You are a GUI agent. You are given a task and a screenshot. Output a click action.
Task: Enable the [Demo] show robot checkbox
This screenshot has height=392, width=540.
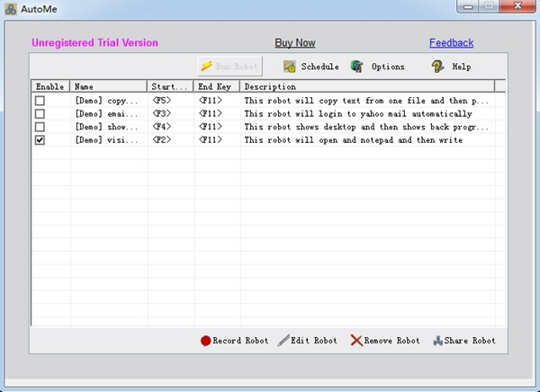tap(40, 127)
